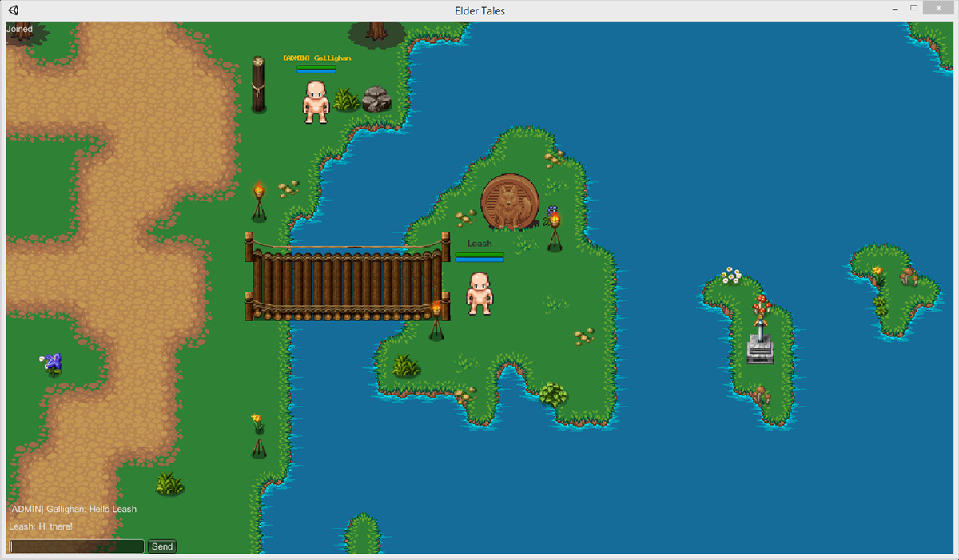Focus the chat message input field
This screenshot has width=959, height=560.
tap(78, 546)
